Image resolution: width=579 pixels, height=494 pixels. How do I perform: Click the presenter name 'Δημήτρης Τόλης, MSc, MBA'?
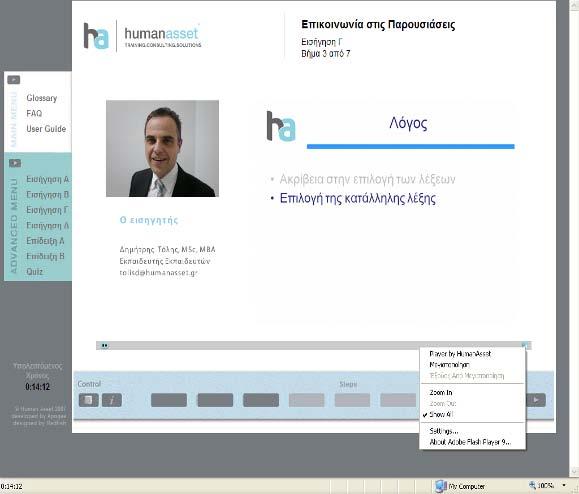pos(167,250)
